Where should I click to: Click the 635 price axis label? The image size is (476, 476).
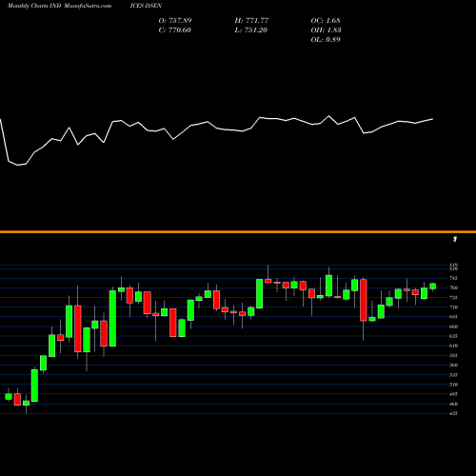click(x=454, y=336)
